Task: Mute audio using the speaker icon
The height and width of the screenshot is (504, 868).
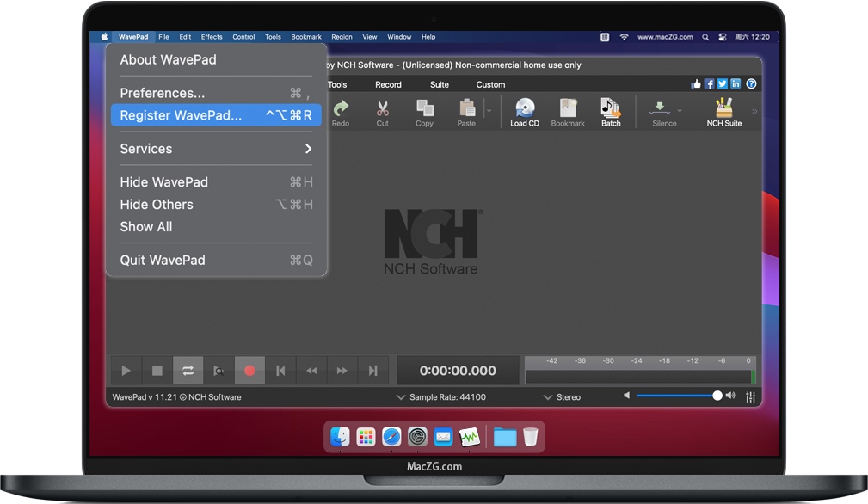Action: tap(627, 396)
